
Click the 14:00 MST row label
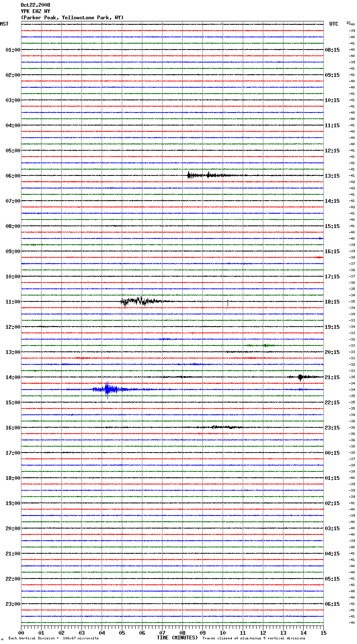click(x=13, y=377)
